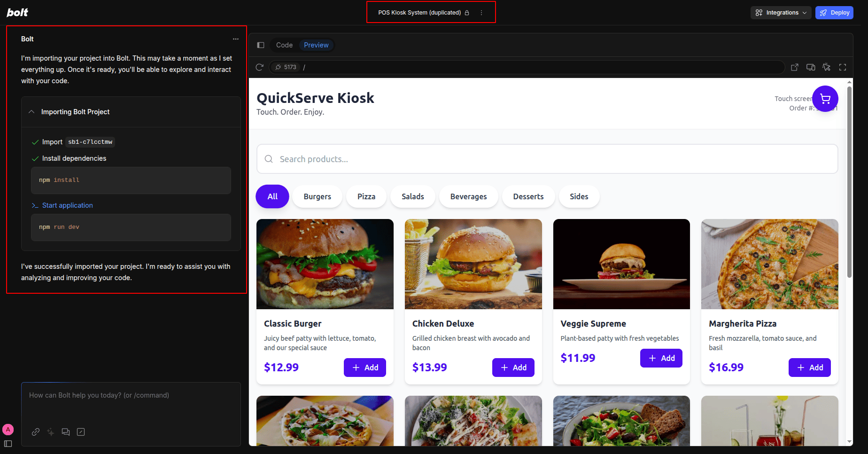The height and width of the screenshot is (454, 868).
Task: Click the $13.99 price
Action: [430, 368]
